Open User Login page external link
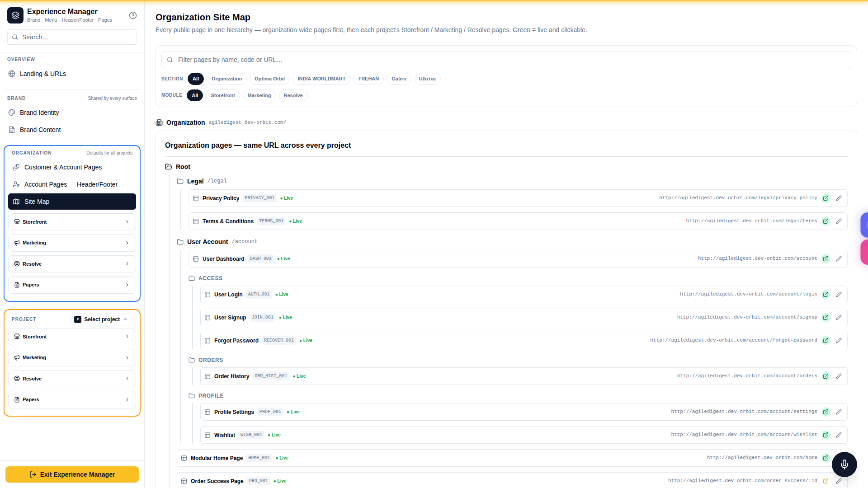Image resolution: width=868 pixels, height=488 pixels. 826,295
